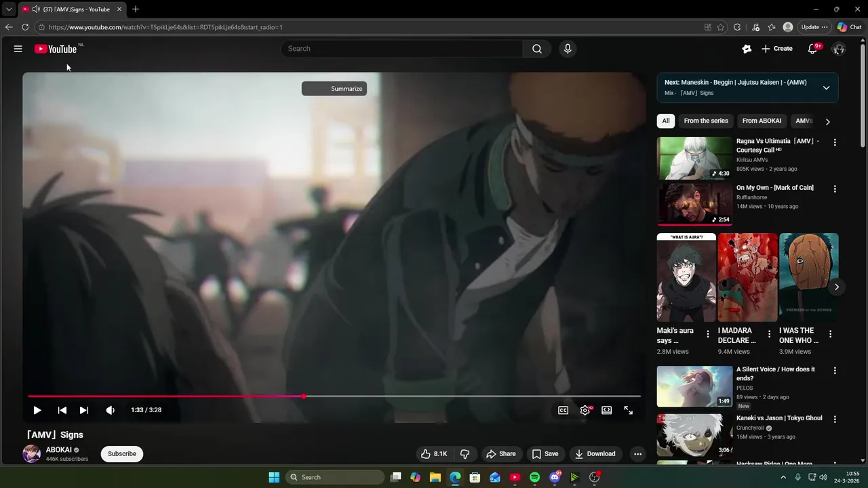Download the video

click(595, 454)
